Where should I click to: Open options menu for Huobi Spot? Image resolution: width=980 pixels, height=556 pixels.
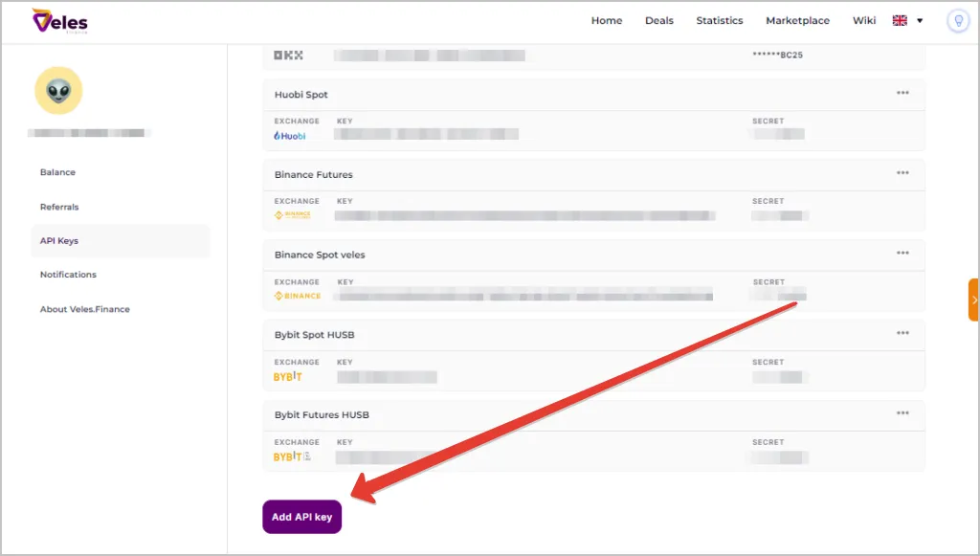(x=902, y=94)
